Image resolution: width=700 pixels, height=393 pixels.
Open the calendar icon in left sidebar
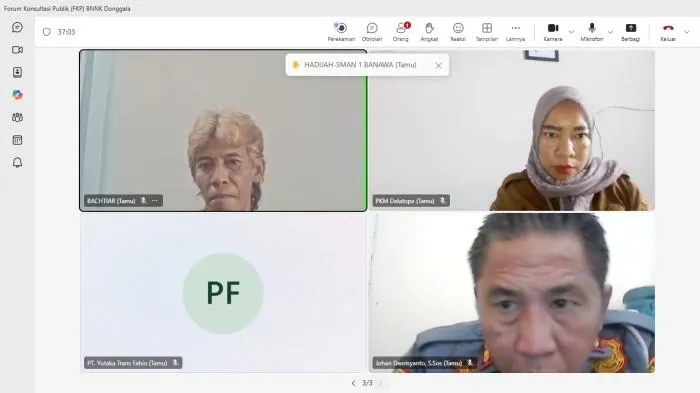[x=17, y=140]
